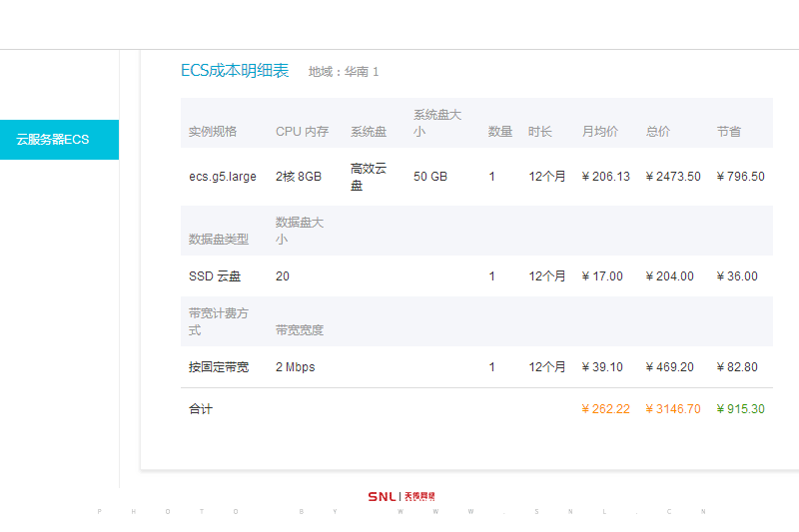
Task: Click the 总价 column header
Action: 658,132
